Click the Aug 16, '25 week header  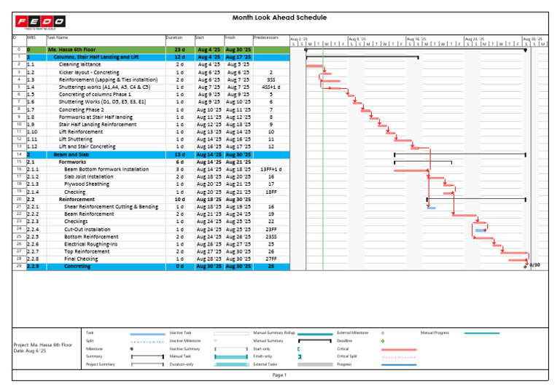click(416, 39)
